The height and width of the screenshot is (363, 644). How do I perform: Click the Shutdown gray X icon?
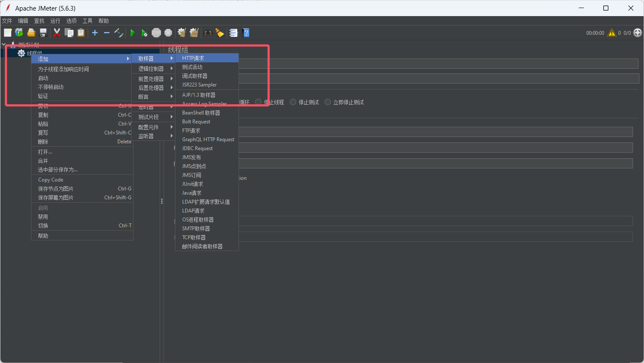click(x=168, y=33)
